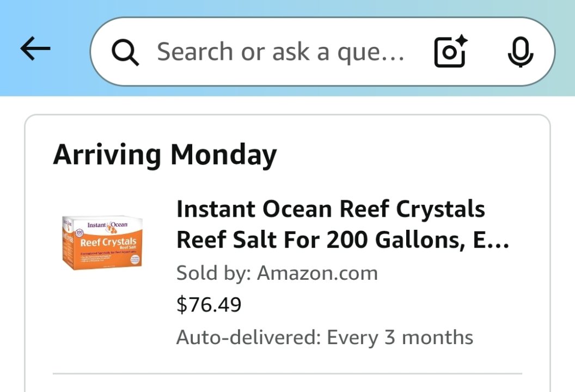Click the Instant Ocean logo on product box
The width and height of the screenshot is (575, 392).
coord(107,225)
